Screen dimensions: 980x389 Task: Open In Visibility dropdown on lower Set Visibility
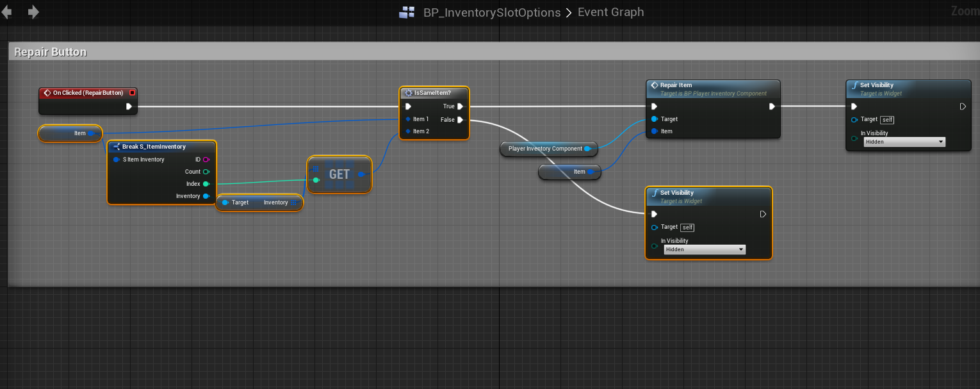pyautogui.click(x=704, y=249)
